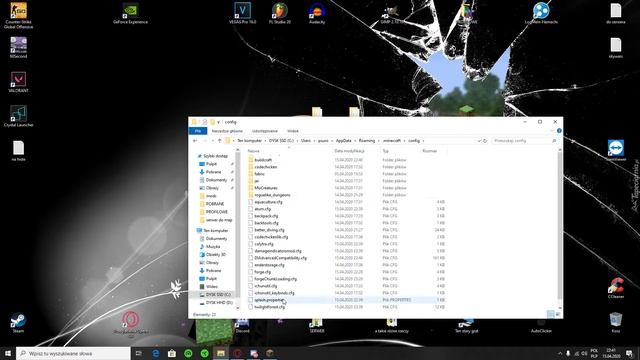Select the Opera GX browser desktop icon
This screenshot has width=640, height=360.
(130, 323)
